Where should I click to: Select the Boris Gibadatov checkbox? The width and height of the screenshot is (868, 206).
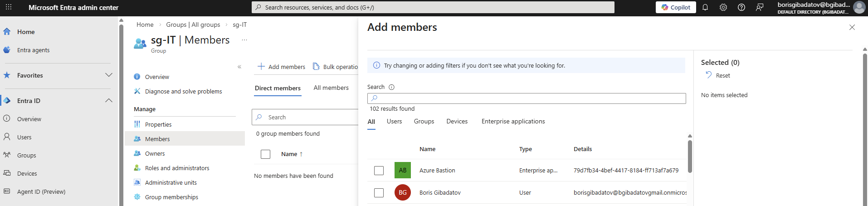(379, 193)
